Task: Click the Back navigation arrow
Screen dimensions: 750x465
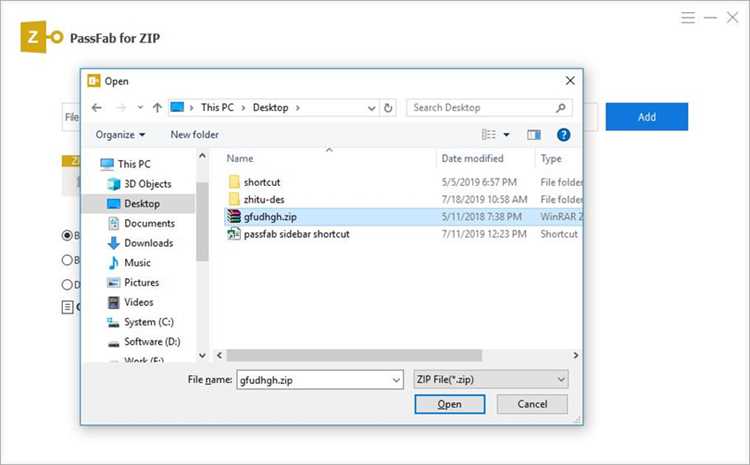Action: 97,108
